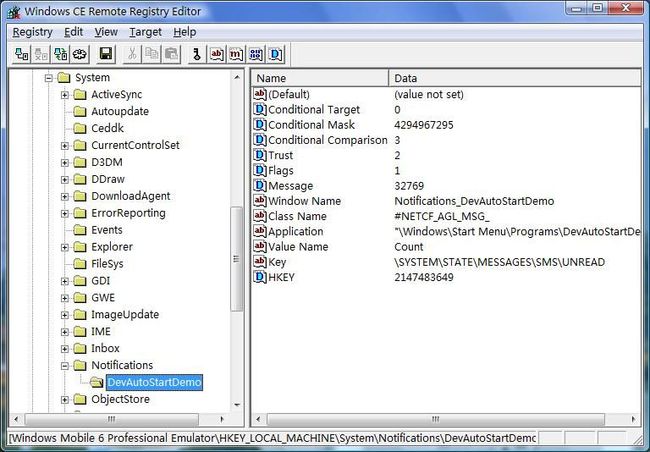
Task: Select the Conditional Comparison value name
Action: (327, 140)
